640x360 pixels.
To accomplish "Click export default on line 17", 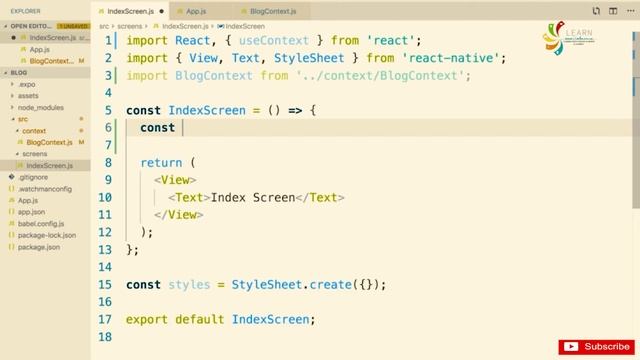I will pos(175,319).
